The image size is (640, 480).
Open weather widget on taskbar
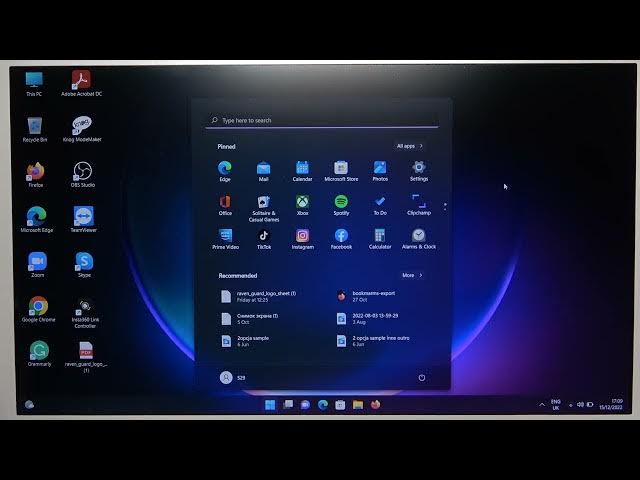(29, 404)
